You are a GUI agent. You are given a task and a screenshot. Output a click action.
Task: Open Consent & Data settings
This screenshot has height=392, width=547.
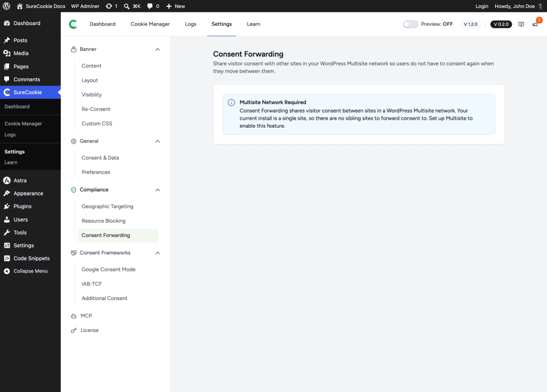[x=100, y=158]
